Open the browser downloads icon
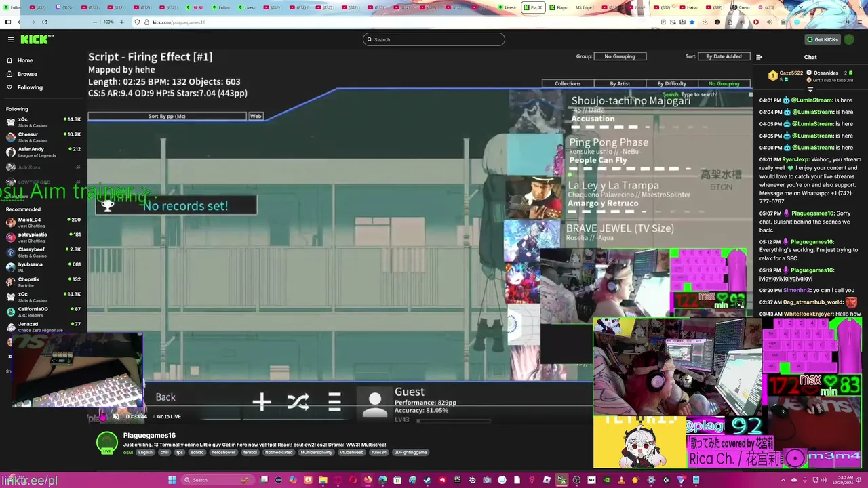868x488 pixels. pyautogui.click(x=705, y=22)
